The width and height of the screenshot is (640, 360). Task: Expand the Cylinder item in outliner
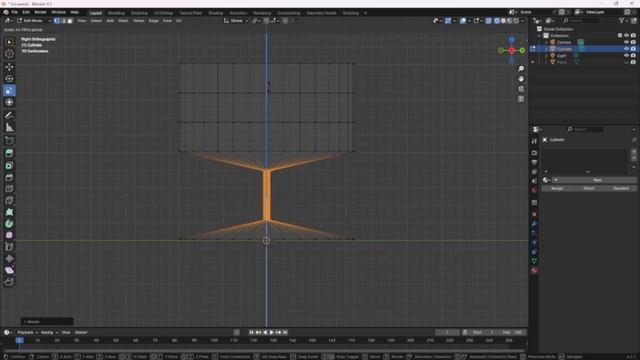coord(546,49)
